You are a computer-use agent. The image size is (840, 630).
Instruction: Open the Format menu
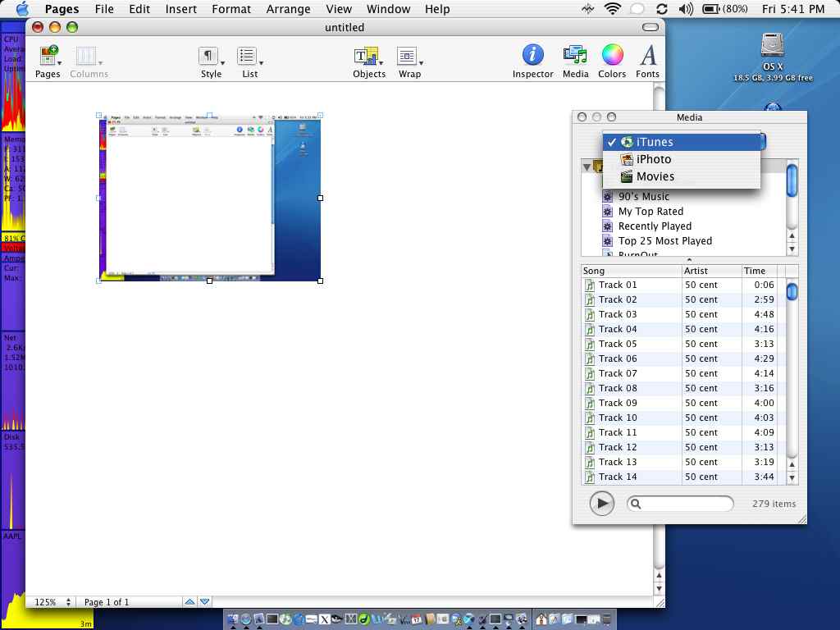[231, 9]
